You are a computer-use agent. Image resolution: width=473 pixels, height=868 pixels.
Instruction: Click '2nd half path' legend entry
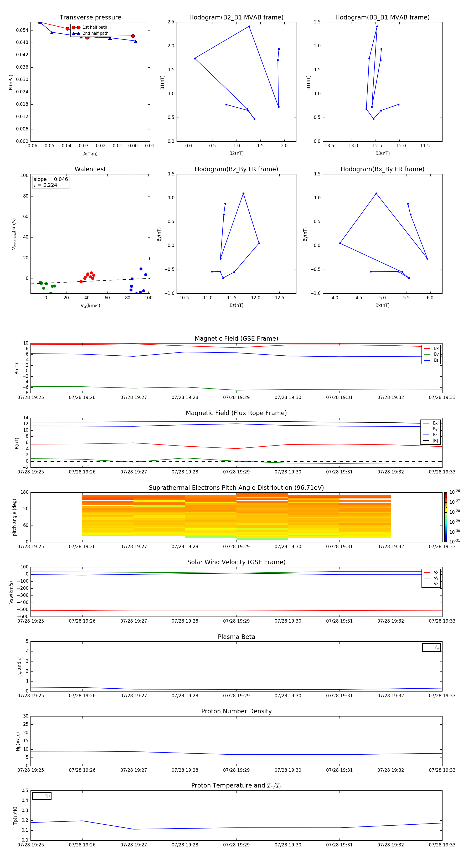[90, 33]
